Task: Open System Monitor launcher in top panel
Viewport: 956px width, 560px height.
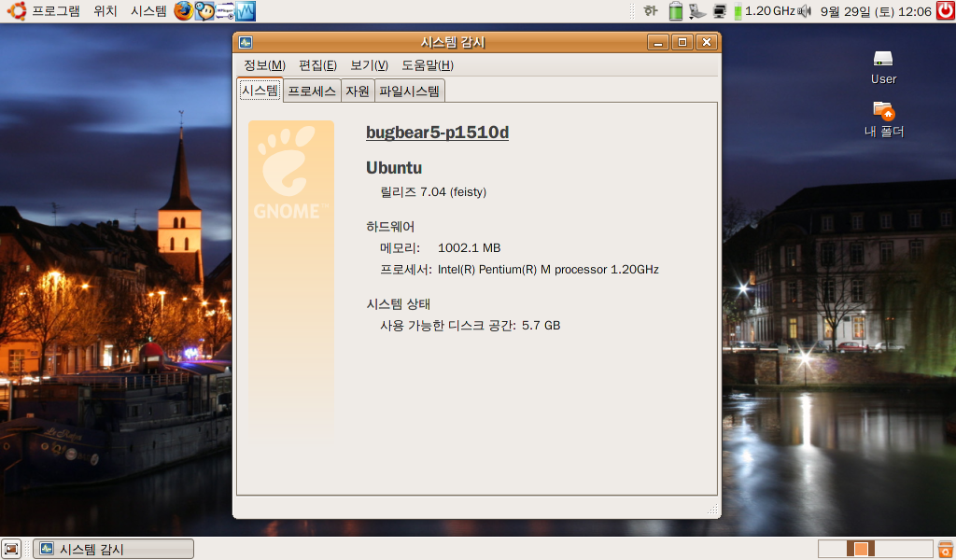Action: (246, 11)
